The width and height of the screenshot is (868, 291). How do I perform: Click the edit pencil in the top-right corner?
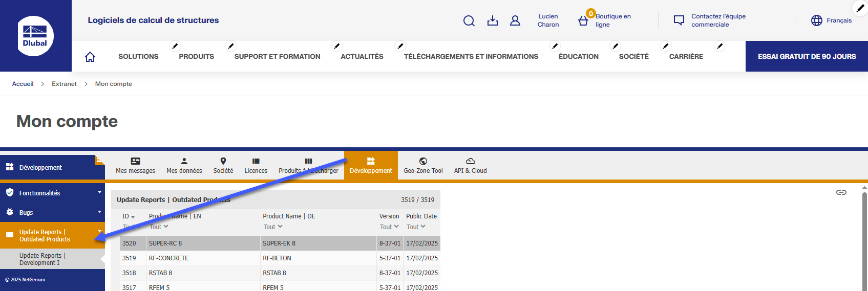860,8
